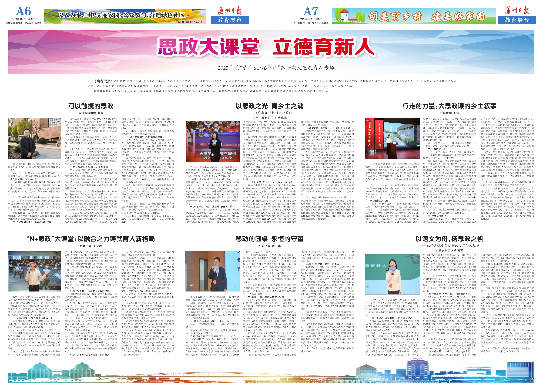Click article title 以语文为舟,扬思政之帆

click(x=449, y=239)
